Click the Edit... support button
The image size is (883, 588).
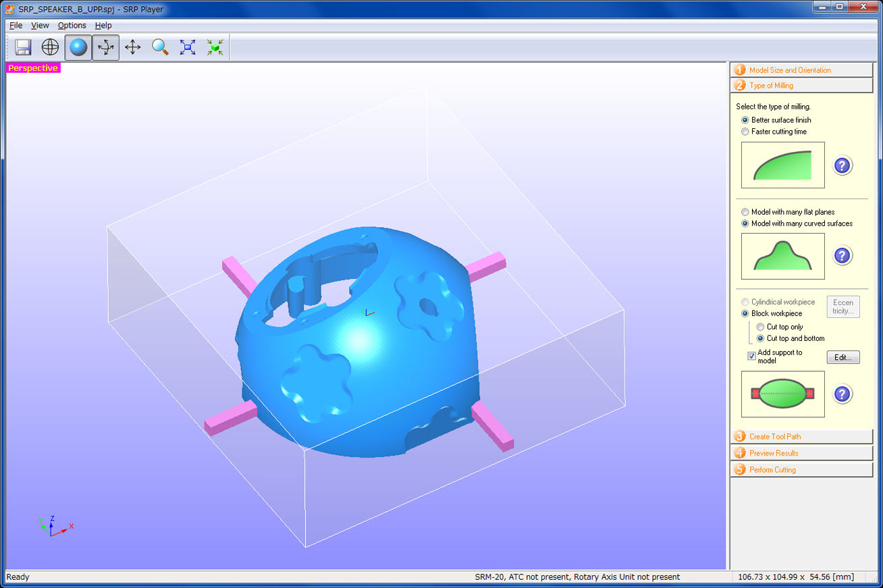click(842, 357)
